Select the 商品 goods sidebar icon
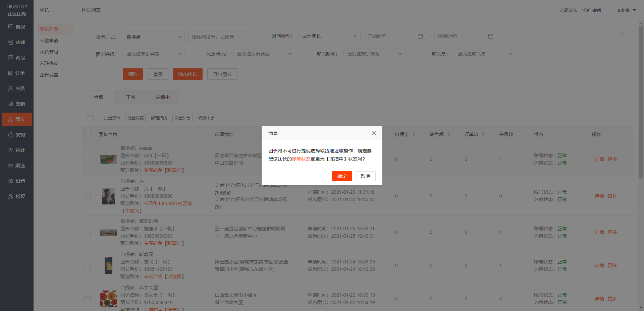 [x=11, y=58]
